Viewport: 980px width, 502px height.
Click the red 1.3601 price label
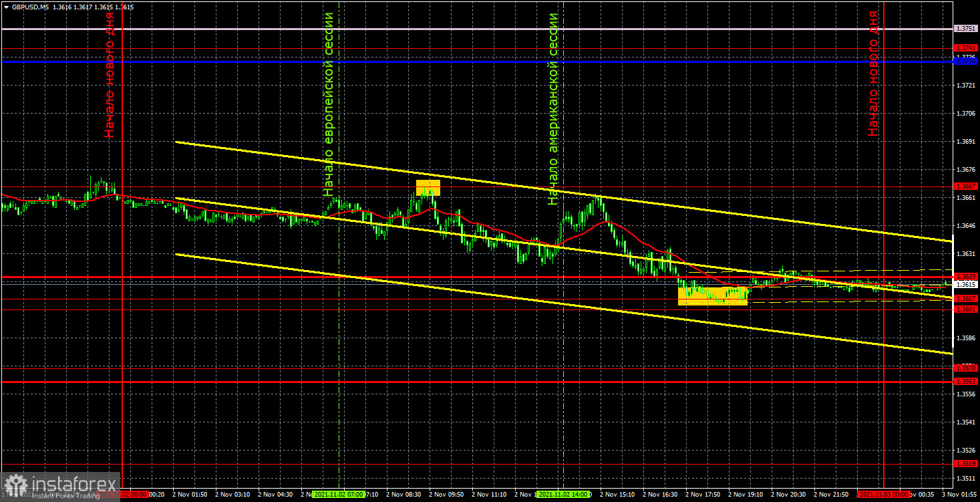(x=966, y=309)
